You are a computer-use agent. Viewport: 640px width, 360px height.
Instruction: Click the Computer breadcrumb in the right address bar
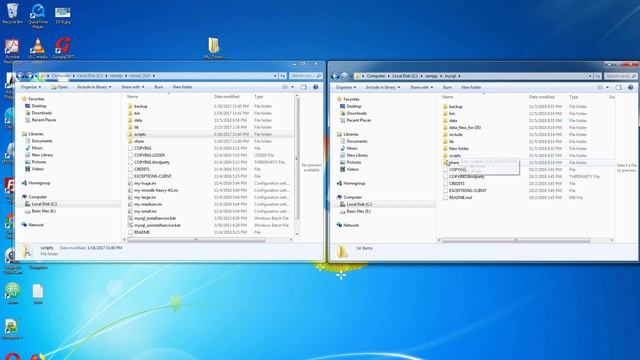click(x=376, y=76)
